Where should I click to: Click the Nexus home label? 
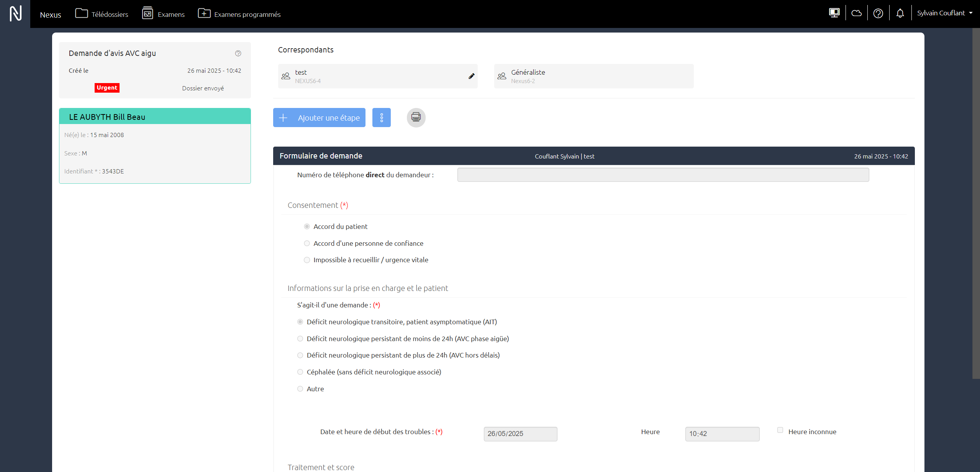coord(51,15)
